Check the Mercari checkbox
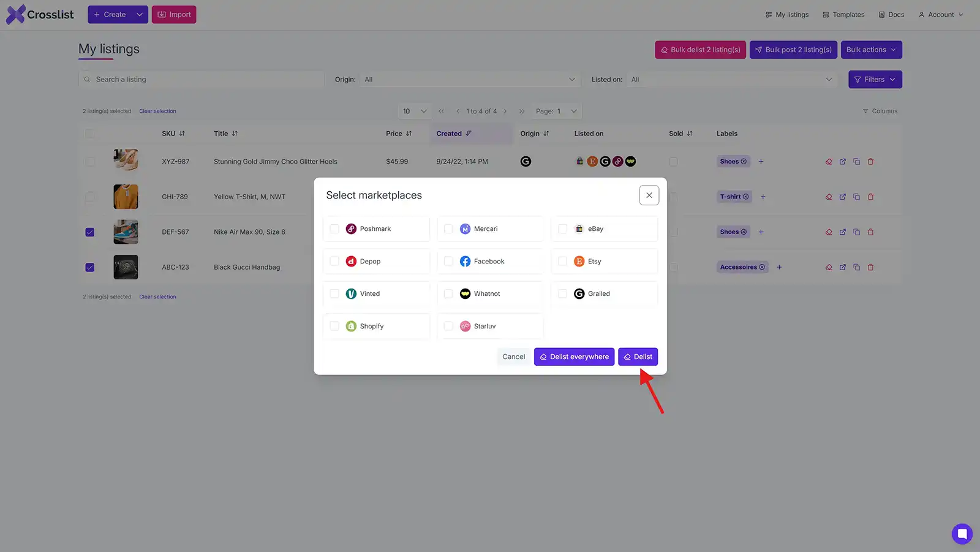 (x=448, y=229)
